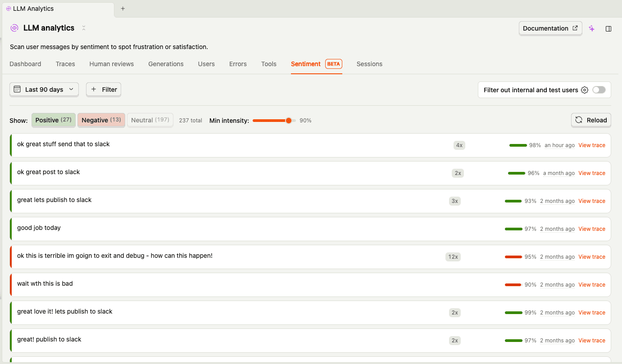Enable Filter out internal and test users
The height and width of the screenshot is (364, 622).
(x=599, y=90)
